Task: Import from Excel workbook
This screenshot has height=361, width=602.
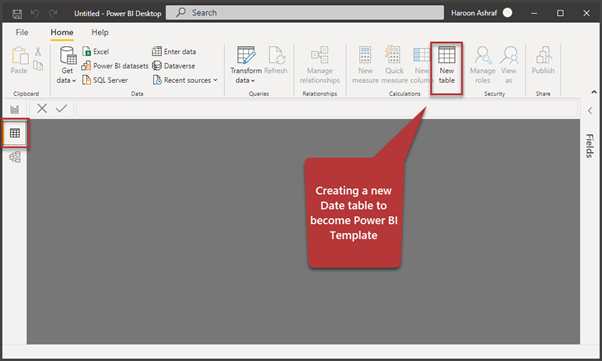Action: click(96, 51)
